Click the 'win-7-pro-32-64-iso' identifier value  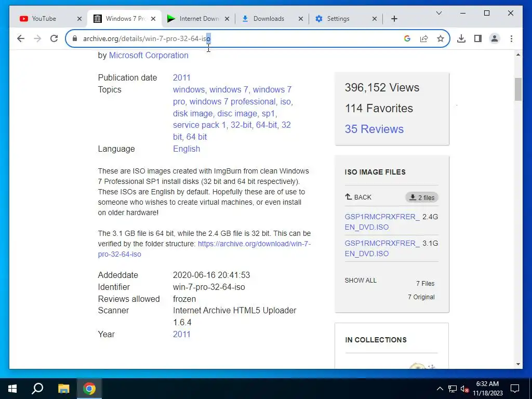tap(209, 287)
